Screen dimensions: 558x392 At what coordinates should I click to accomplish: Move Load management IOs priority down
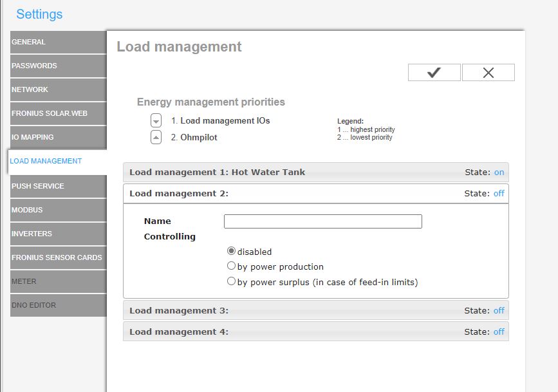coord(156,121)
